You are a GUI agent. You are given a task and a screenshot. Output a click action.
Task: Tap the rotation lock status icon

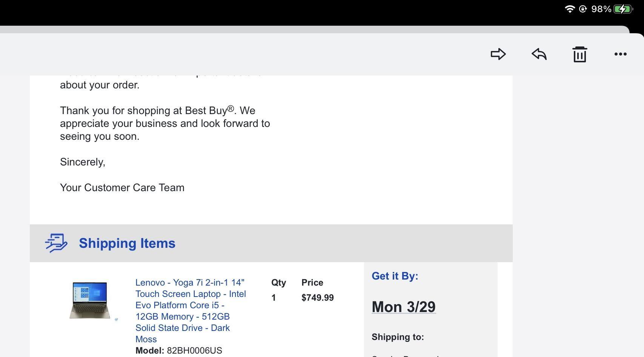pos(583,9)
